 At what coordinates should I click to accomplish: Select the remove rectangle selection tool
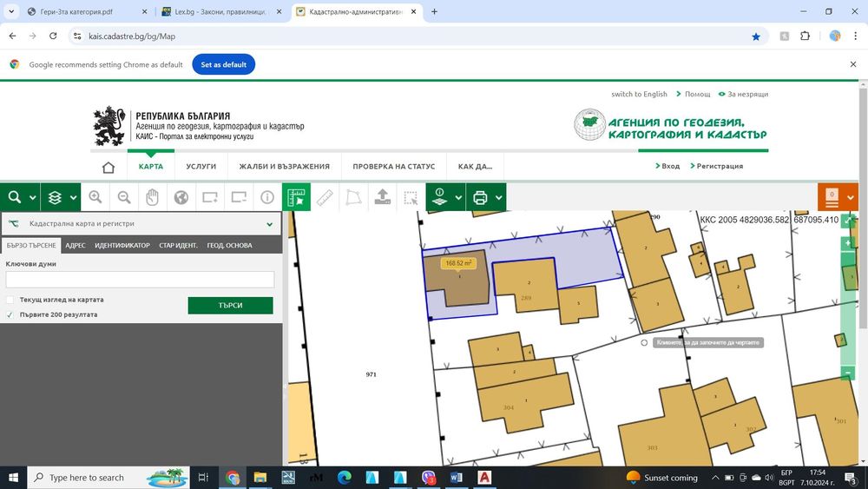pyautogui.click(x=239, y=197)
